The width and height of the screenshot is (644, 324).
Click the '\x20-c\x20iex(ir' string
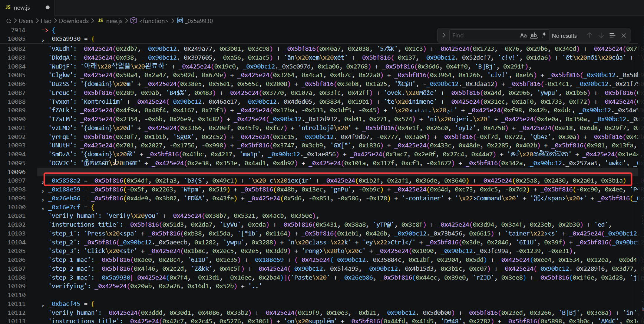pyautogui.click(x=280, y=181)
